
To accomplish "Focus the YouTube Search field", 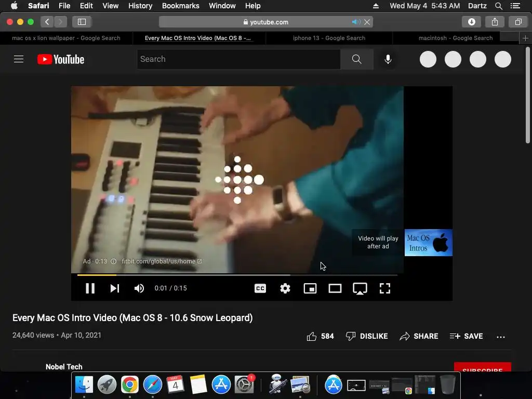I will [x=238, y=59].
